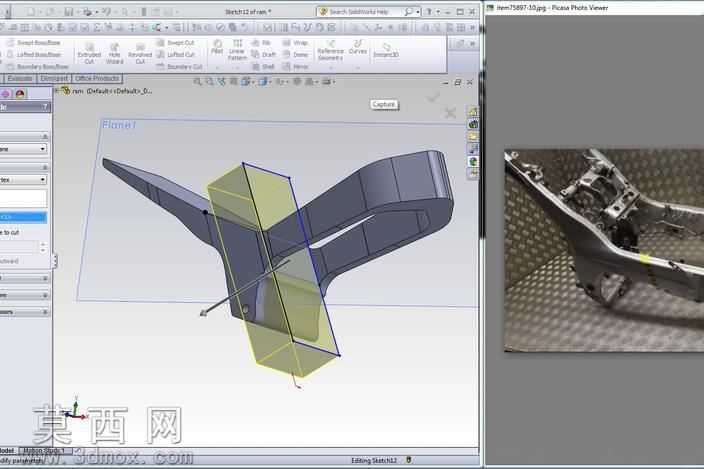Collapse the top property panel section
This screenshot has width=704, height=469.
click(45, 136)
